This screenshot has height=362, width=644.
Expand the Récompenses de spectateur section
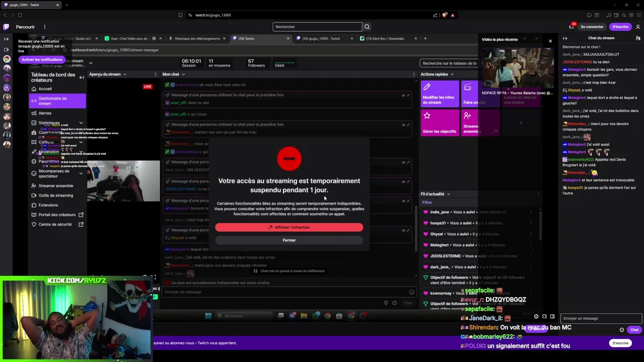pyautogui.click(x=80, y=173)
